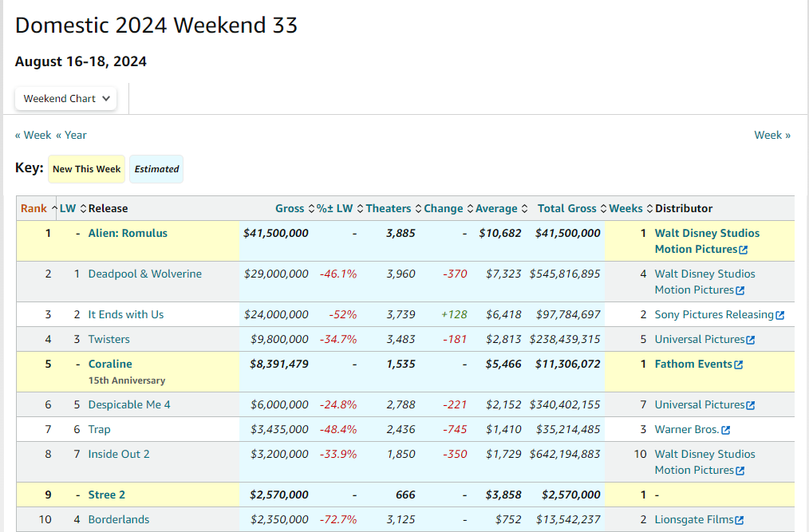The height and width of the screenshot is (532, 809).
Task: Click the '15th Anniversary' note under Coraline
Action: coord(127,380)
